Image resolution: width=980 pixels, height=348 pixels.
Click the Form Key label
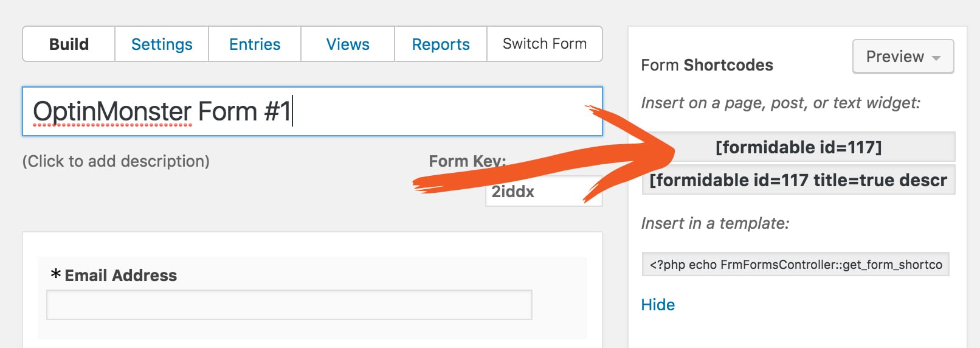click(468, 161)
